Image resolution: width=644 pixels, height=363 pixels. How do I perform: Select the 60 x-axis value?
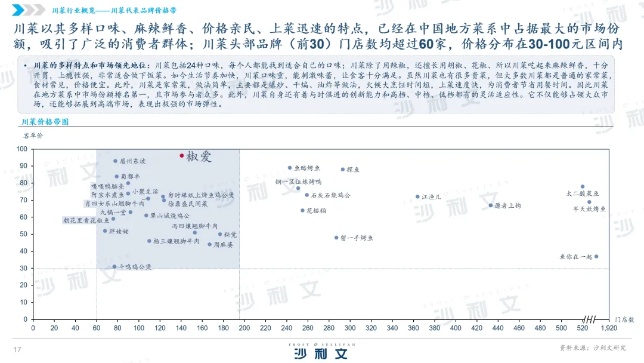pos(97,328)
